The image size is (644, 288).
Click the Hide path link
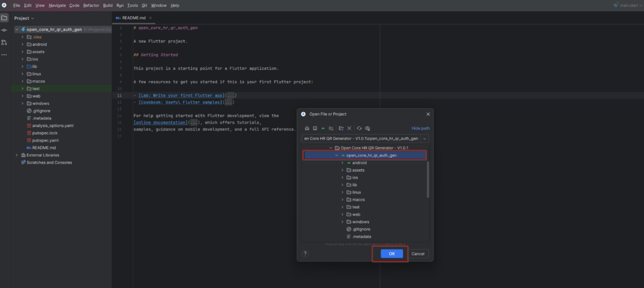[421, 128]
